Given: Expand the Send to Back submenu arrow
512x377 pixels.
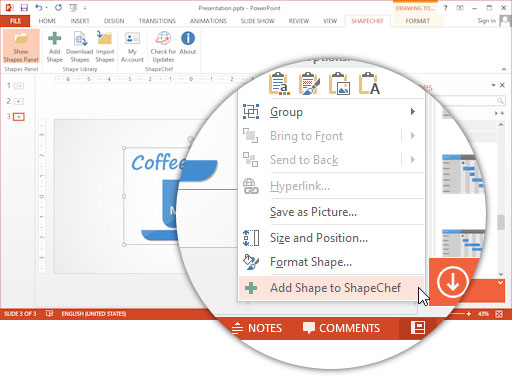Looking at the screenshot, I should point(413,160).
